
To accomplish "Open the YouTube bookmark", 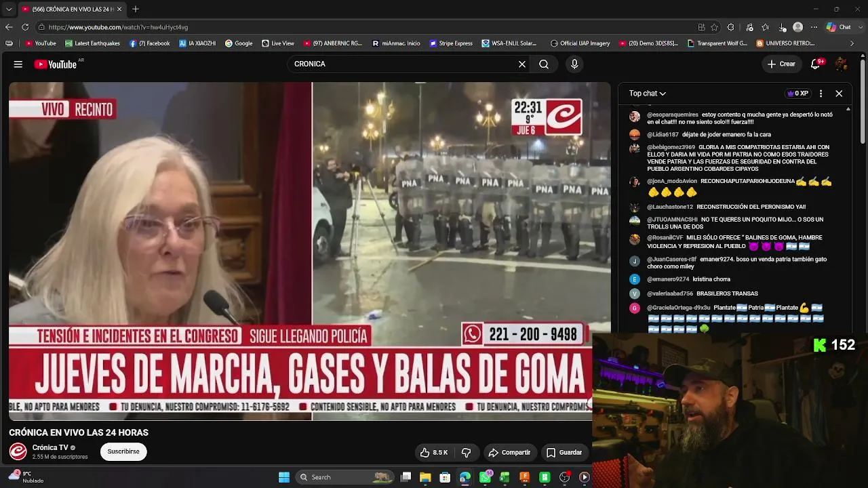I will (41, 43).
